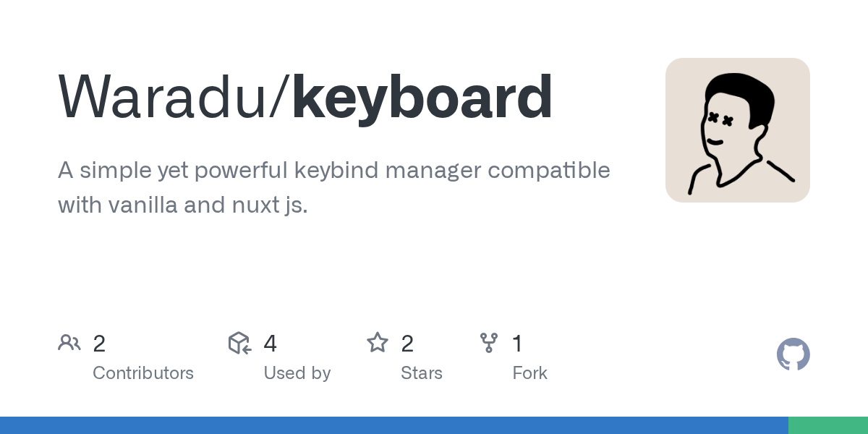Click the 'with vanilla and nuxt js.' line
This screenshot has height=434, width=868.
click(x=182, y=205)
